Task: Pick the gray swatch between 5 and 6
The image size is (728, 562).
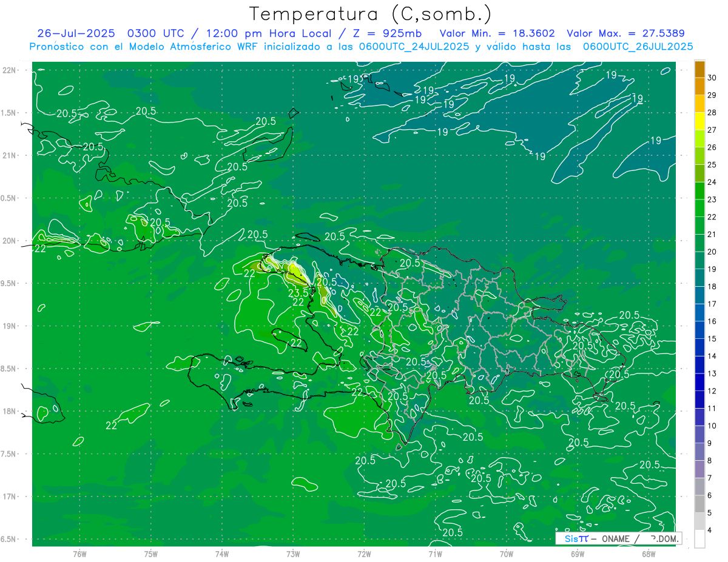Action: tap(699, 504)
